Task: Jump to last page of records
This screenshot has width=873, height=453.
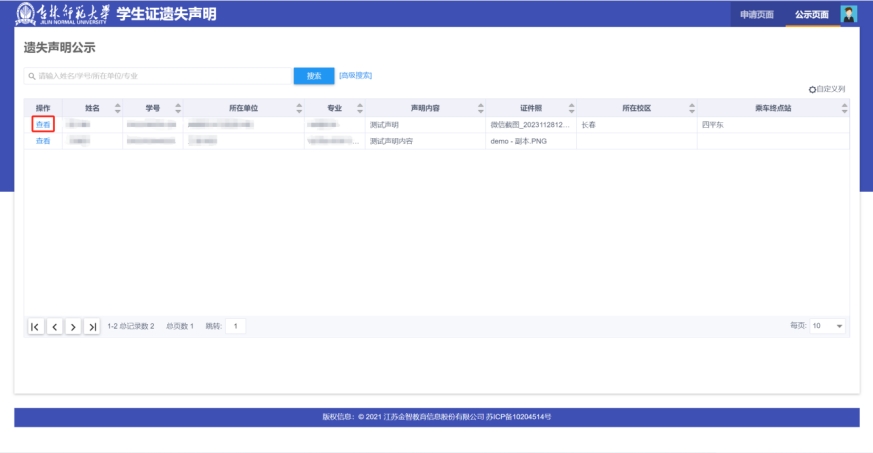Action: tap(93, 327)
